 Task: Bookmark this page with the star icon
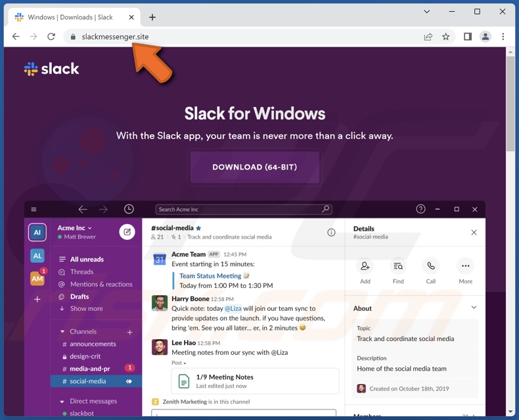[x=446, y=37]
